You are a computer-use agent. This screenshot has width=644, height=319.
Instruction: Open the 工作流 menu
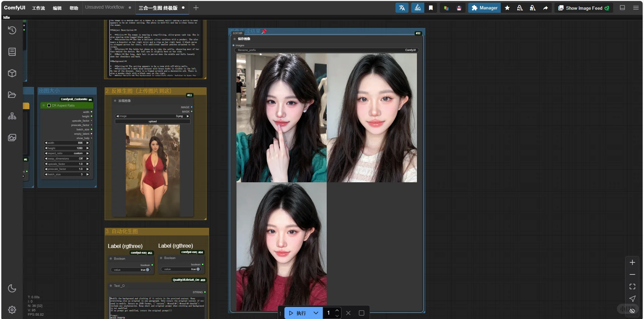[x=38, y=8]
